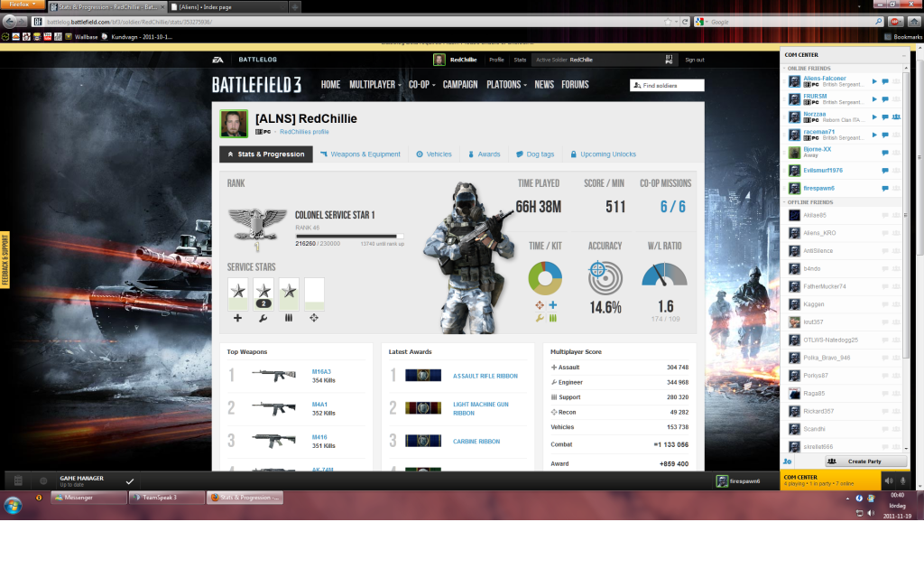Click the EA logo in Battlelog header
Viewport: 924px width, 578px height.
[218, 60]
